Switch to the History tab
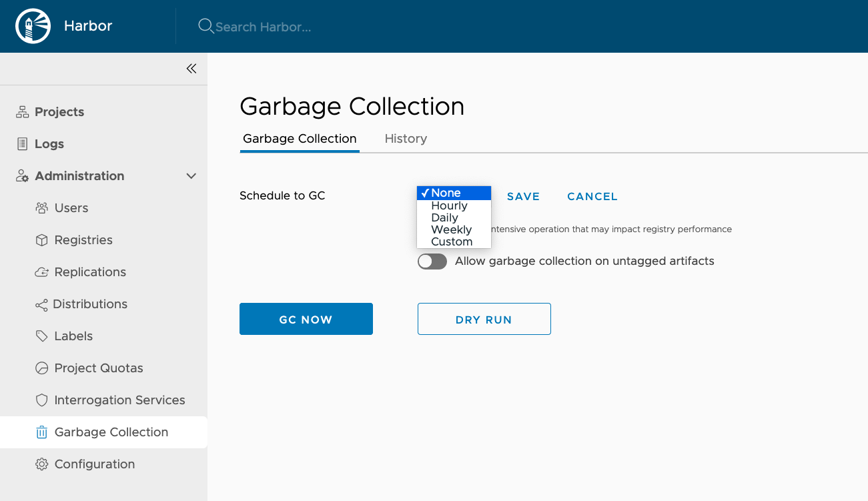Image resolution: width=868 pixels, height=501 pixels. tap(406, 139)
